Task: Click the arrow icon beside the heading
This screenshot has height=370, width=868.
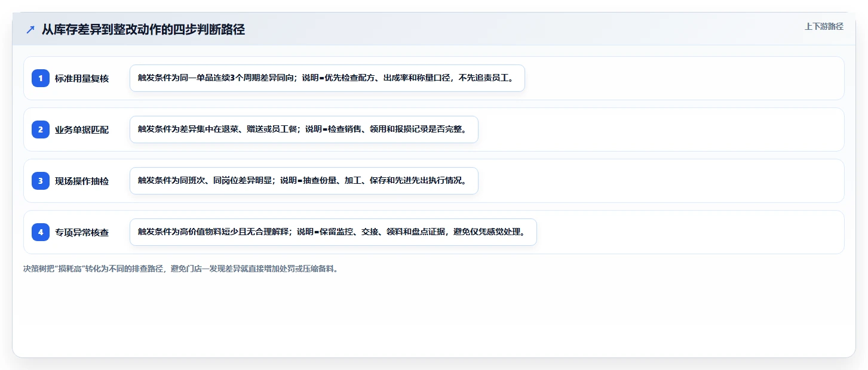Action: tap(30, 30)
